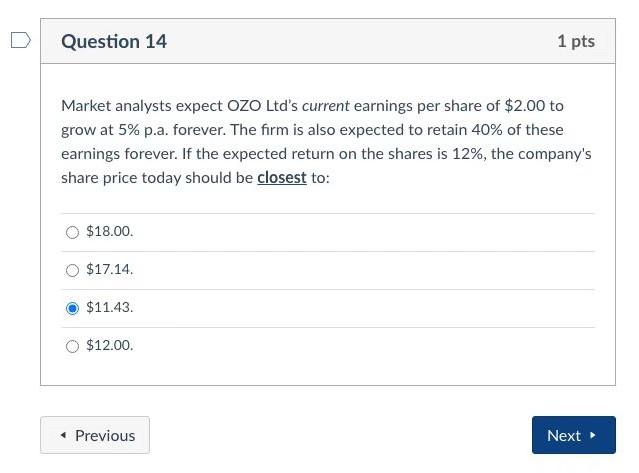Click the "$12.00." answer label text

tap(110, 346)
